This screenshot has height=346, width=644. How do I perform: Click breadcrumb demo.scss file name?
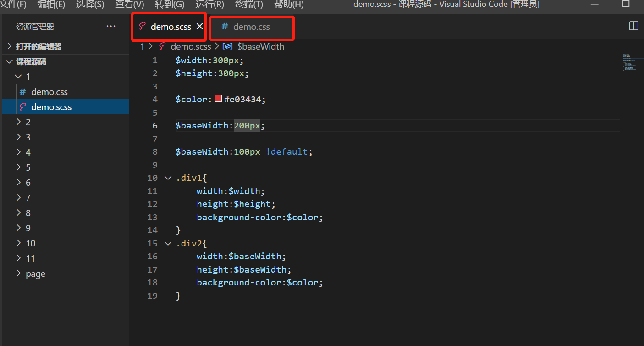click(x=191, y=46)
